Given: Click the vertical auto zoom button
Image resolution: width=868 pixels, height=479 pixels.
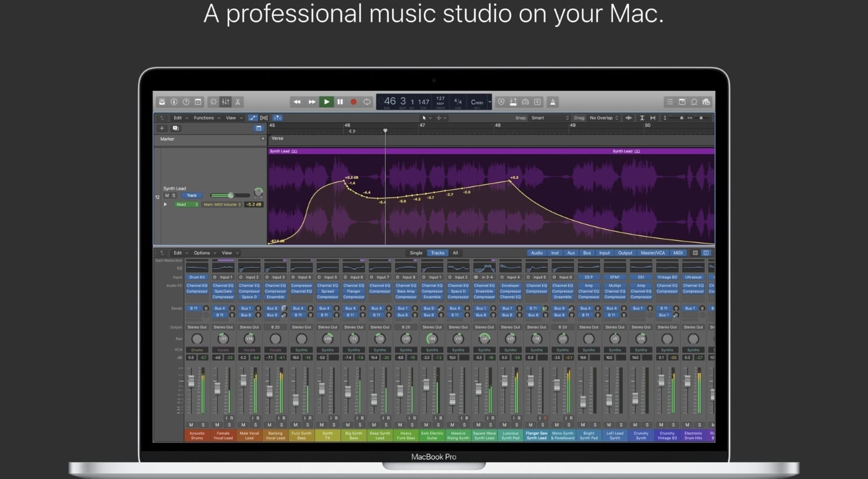Looking at the screenshot, I should (642, 118).
